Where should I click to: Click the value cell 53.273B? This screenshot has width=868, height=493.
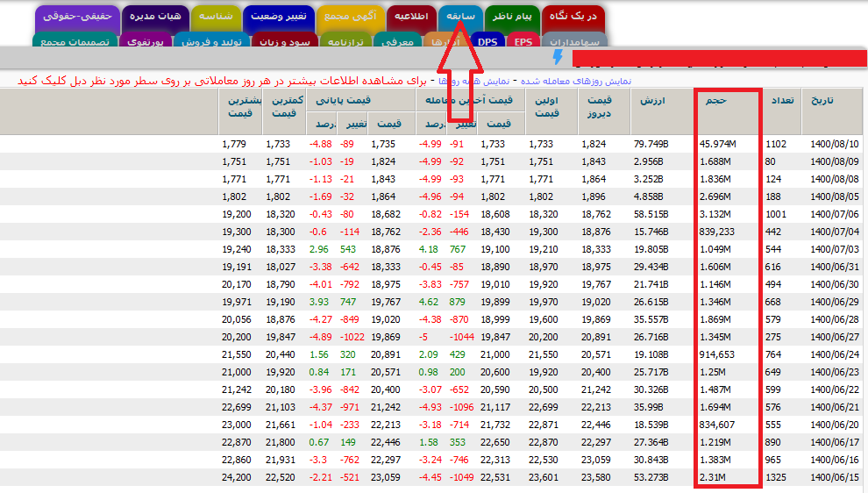click(x=651, y=477)
